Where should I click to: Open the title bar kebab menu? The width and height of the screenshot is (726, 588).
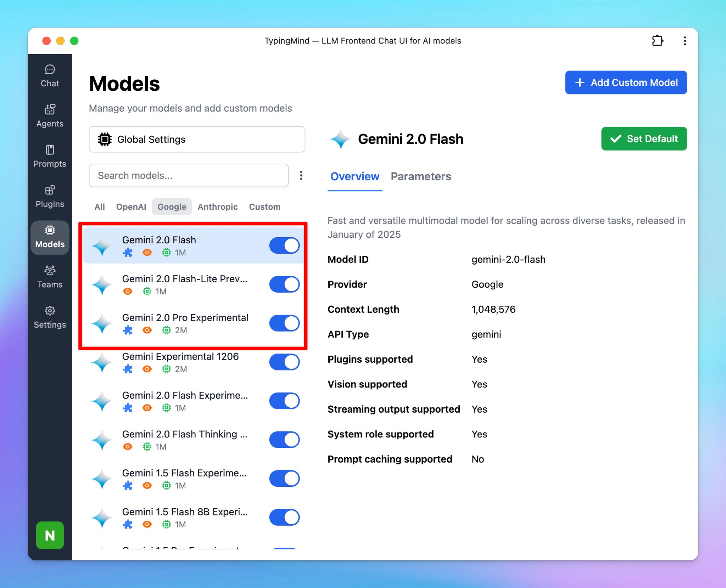pyautogui.click(x=685, y=41)
